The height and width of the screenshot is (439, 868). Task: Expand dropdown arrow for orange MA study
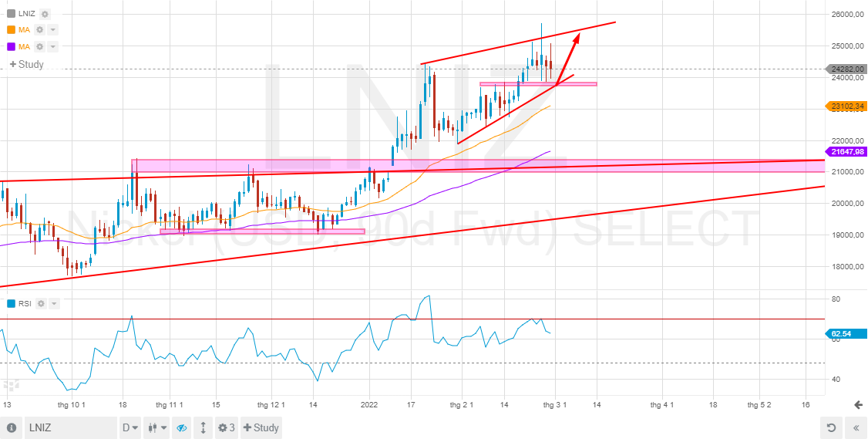click(52, 30)
